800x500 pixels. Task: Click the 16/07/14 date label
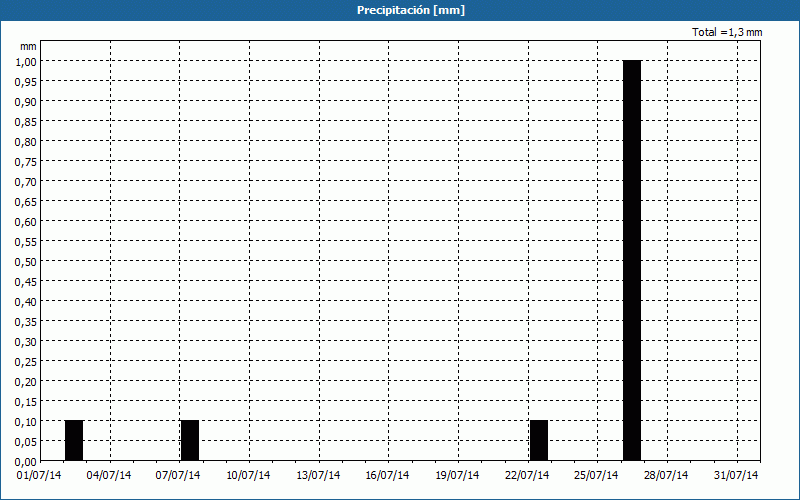[x=387, y=475]
